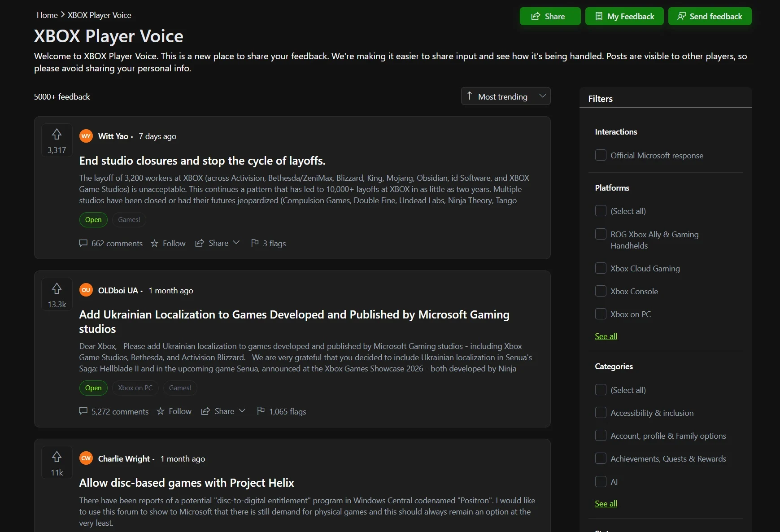Click Games! tag on localization post

pyautogui.click(x=180, y=388)
